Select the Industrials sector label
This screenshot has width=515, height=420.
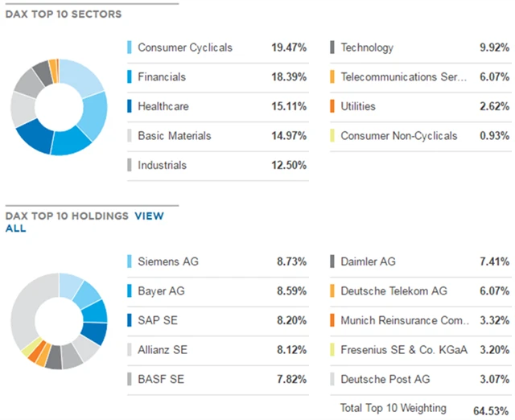click(x=162, y=165)
